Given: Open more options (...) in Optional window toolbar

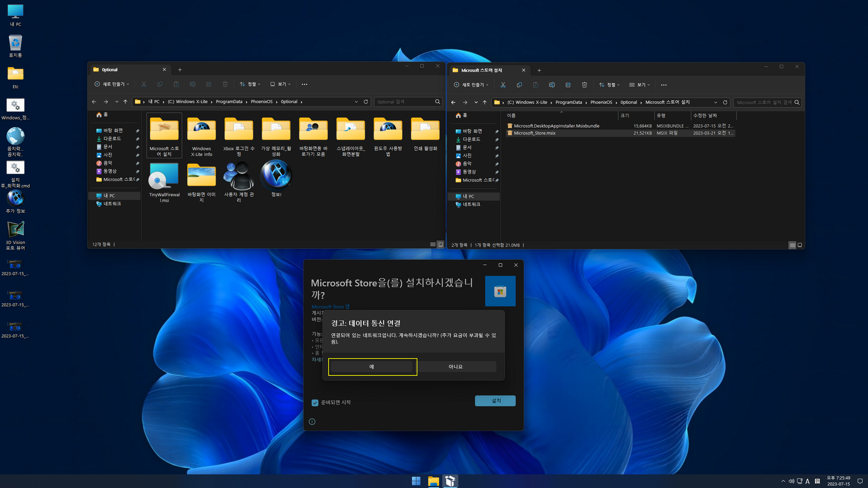Looking at the screenshot, I should coord(305,84).
